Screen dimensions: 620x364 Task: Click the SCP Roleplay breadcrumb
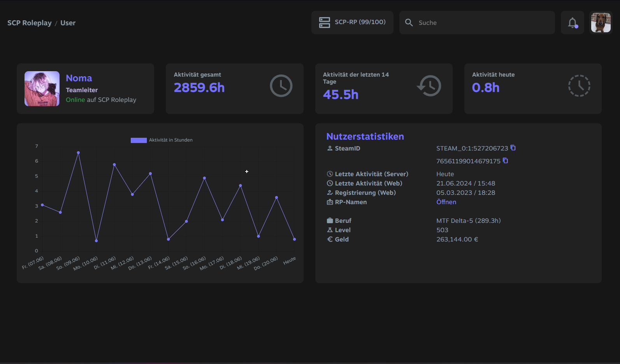tap(30, 23)
